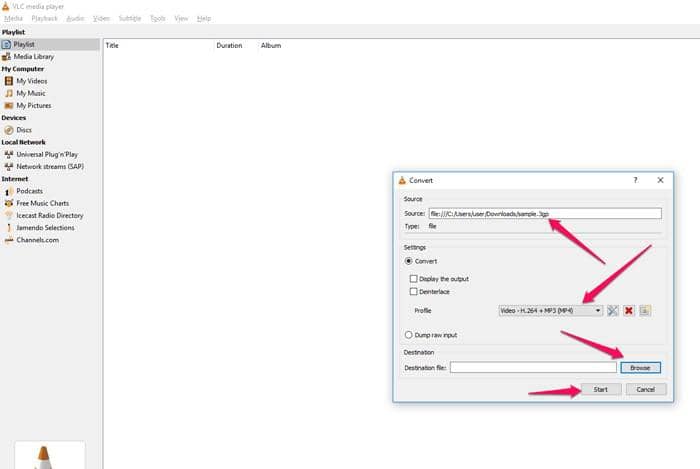
Task: Click the delete profile red X icon
Action: pos(630,311)
